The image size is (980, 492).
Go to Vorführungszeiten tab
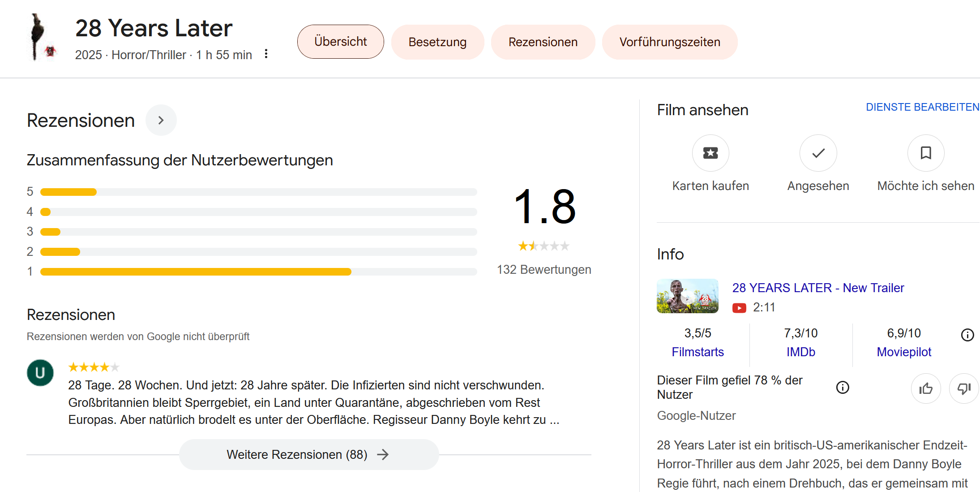670,42
